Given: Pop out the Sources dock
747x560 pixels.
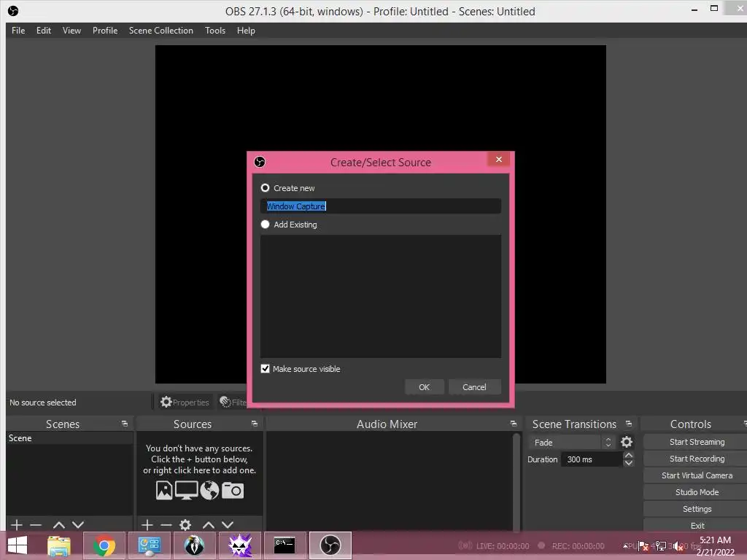Looking at the screenshot, I should pos(255,424).
